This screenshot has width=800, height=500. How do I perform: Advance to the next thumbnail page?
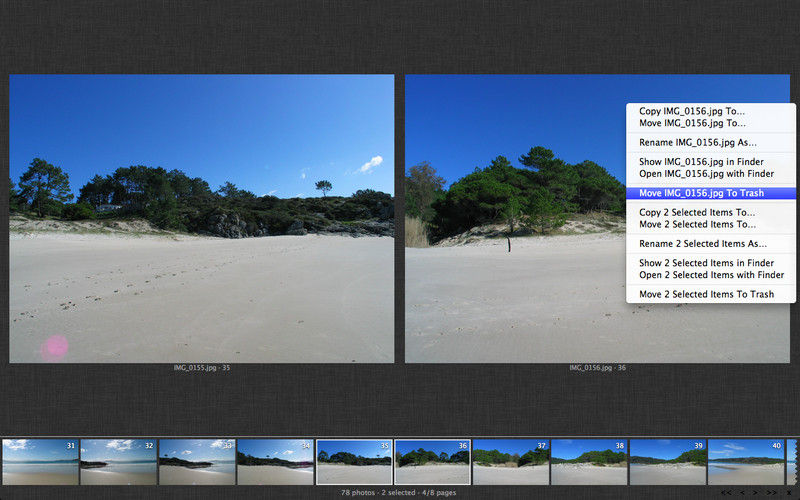[x=757, y=493]
